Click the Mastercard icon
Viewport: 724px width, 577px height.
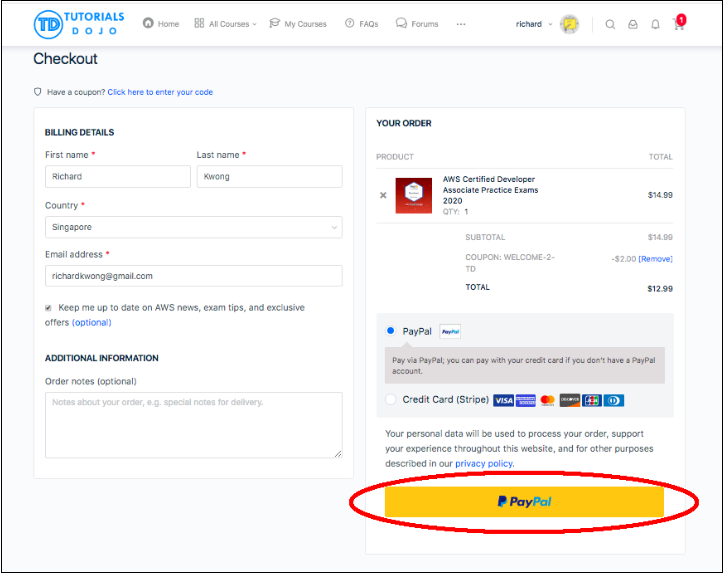coord(547,400)
